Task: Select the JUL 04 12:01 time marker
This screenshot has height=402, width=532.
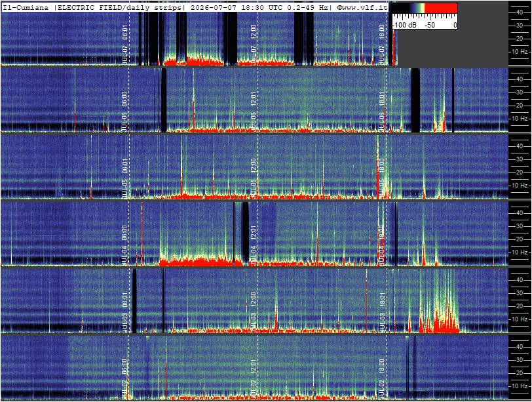Action: 253,245
